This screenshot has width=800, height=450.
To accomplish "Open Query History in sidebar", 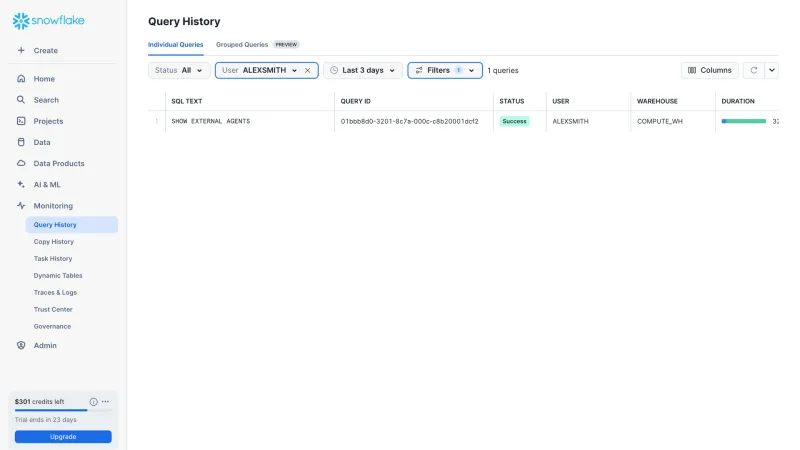I will pos(71,224).
